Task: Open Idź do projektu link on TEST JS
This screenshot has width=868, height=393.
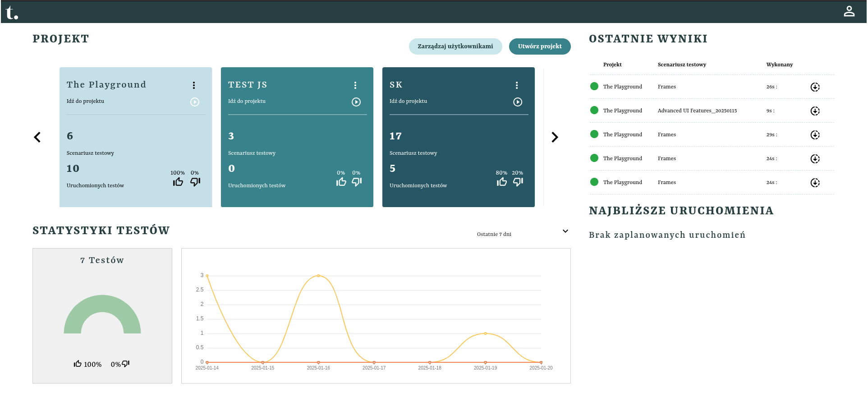Action: (x=247, y=101)
